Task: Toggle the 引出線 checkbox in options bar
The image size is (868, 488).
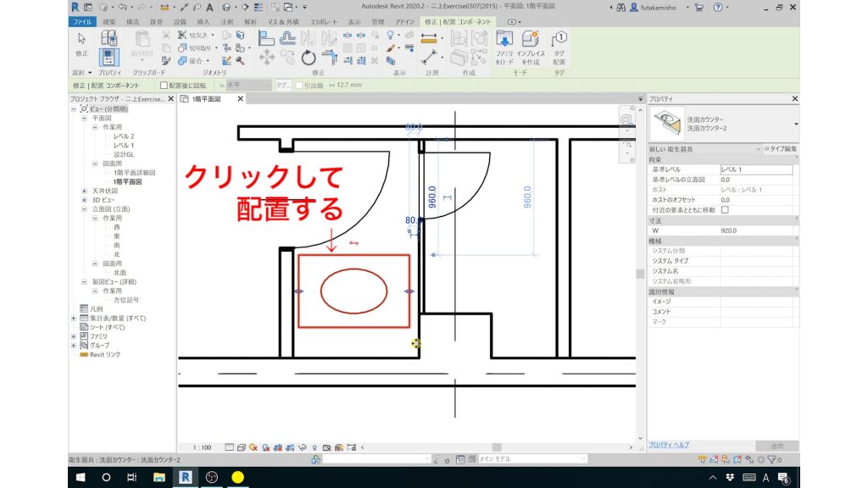Action: tap(299, 85)
